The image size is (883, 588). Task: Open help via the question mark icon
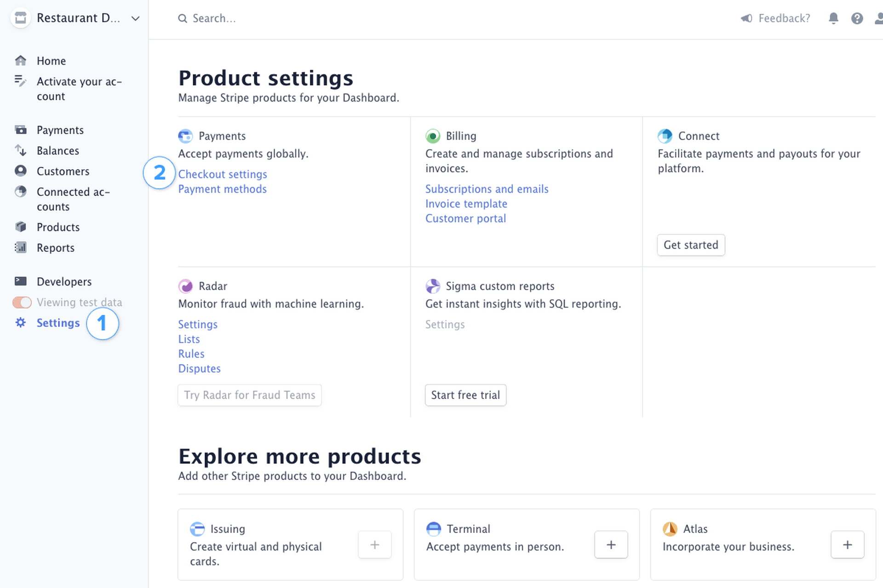tap(857, 18)
